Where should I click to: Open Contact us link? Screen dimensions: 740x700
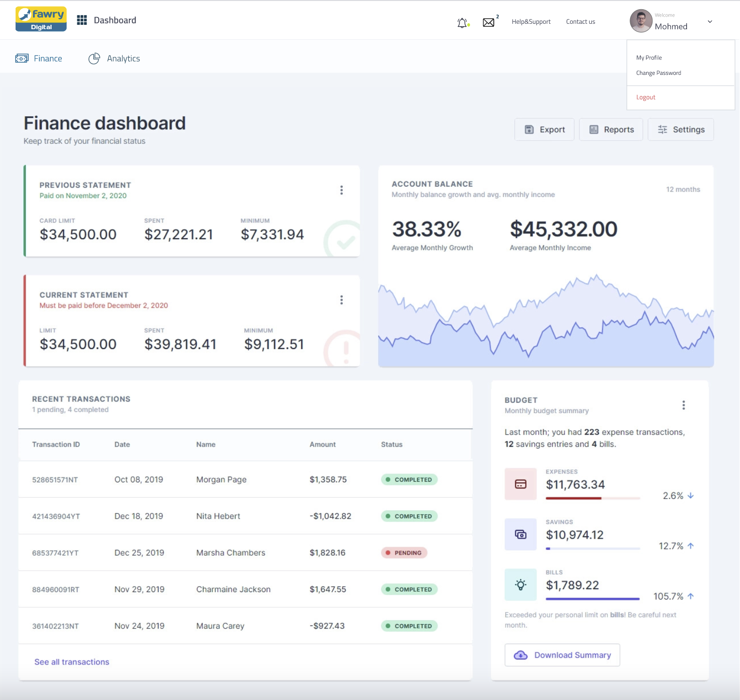pos(581,22)
